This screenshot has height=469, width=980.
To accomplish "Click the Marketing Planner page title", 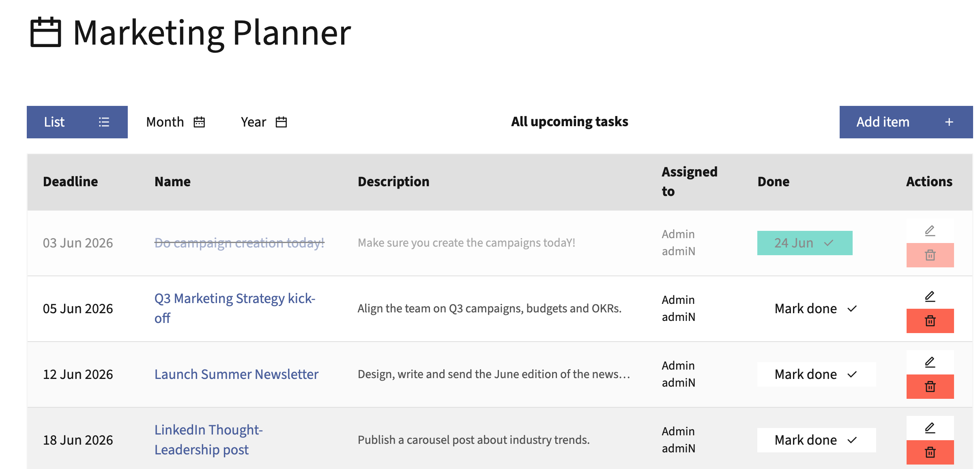I will pos(212,33).
